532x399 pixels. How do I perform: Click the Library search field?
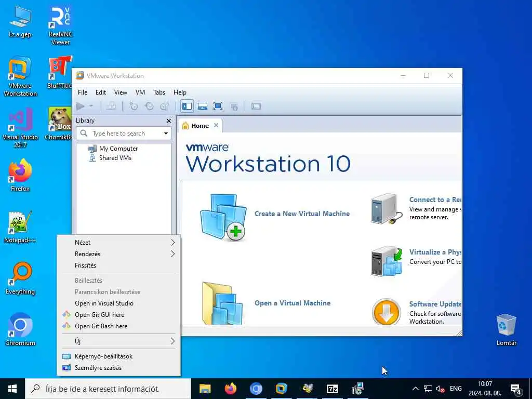click(124, 134)
